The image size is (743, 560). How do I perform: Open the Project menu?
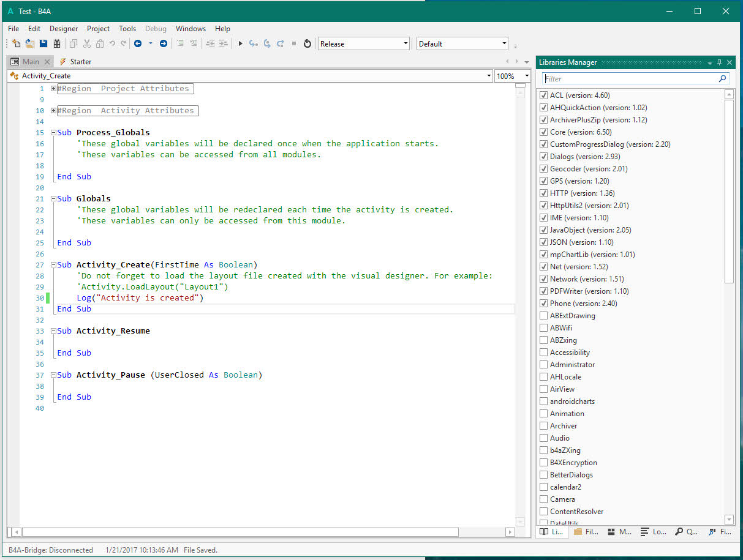(98, 29)
